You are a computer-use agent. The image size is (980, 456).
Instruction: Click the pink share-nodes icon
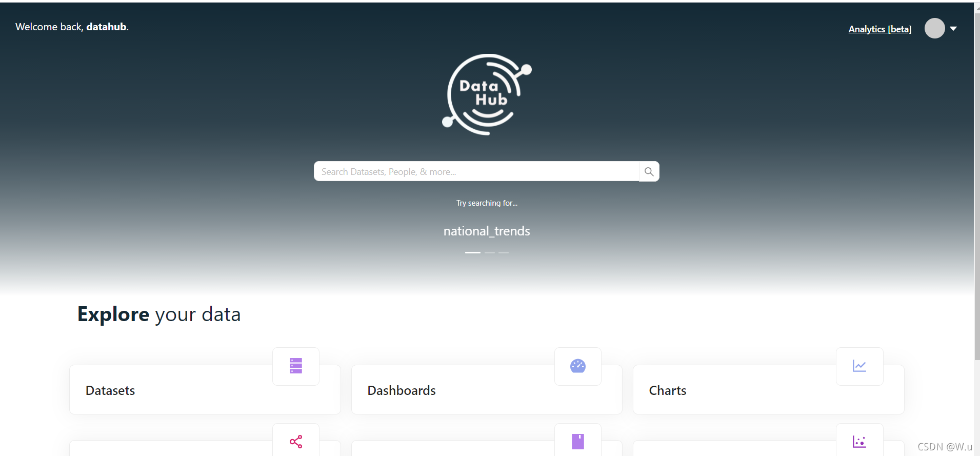pos(296,442)
